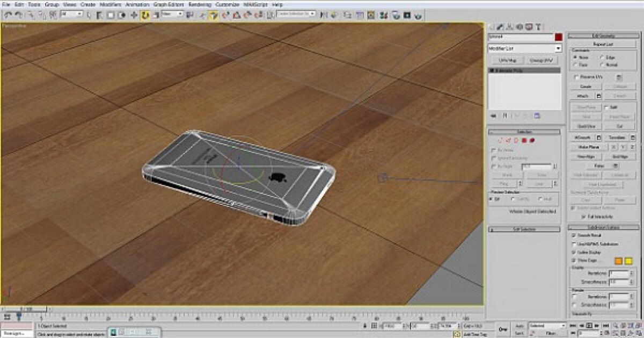Open the Display panel tab icon

click(529, 26)
